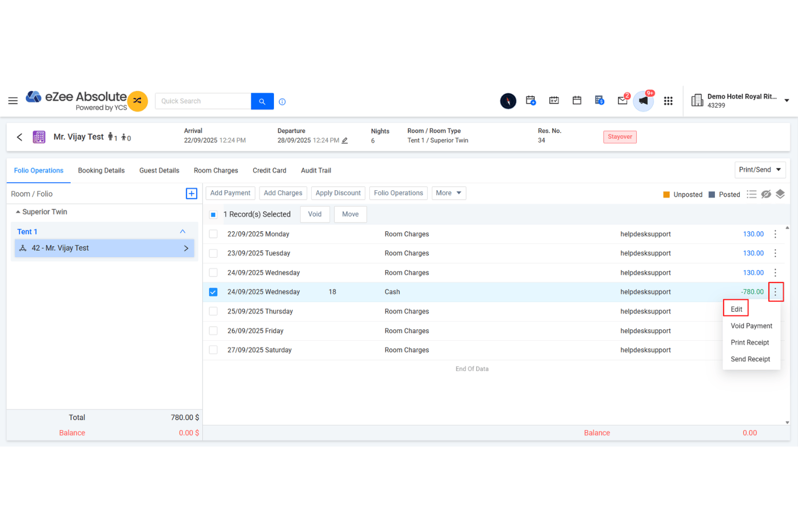Open the hamburger main menu
Viewport: 798px width, 532px height.
click(x=13, y=101)
